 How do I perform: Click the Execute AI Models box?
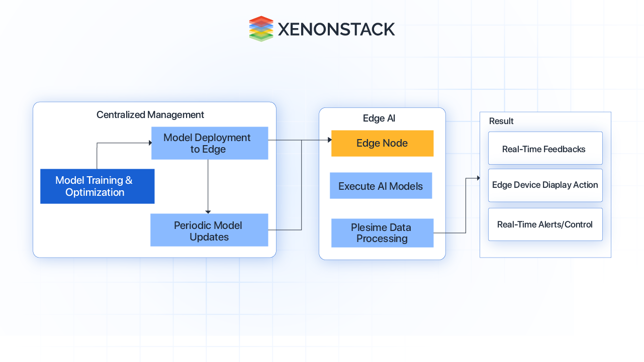[x=381, y=186]
